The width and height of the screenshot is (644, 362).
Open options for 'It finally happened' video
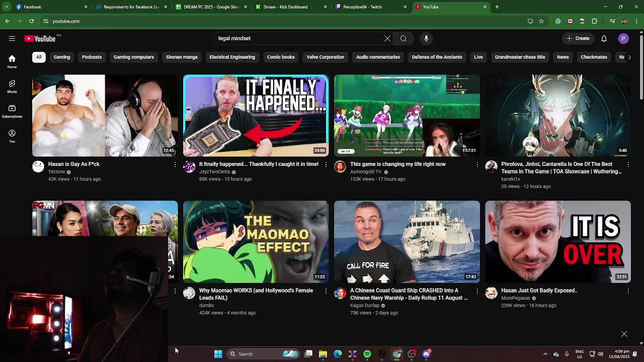pyautogui.click(x=326, y=164)
